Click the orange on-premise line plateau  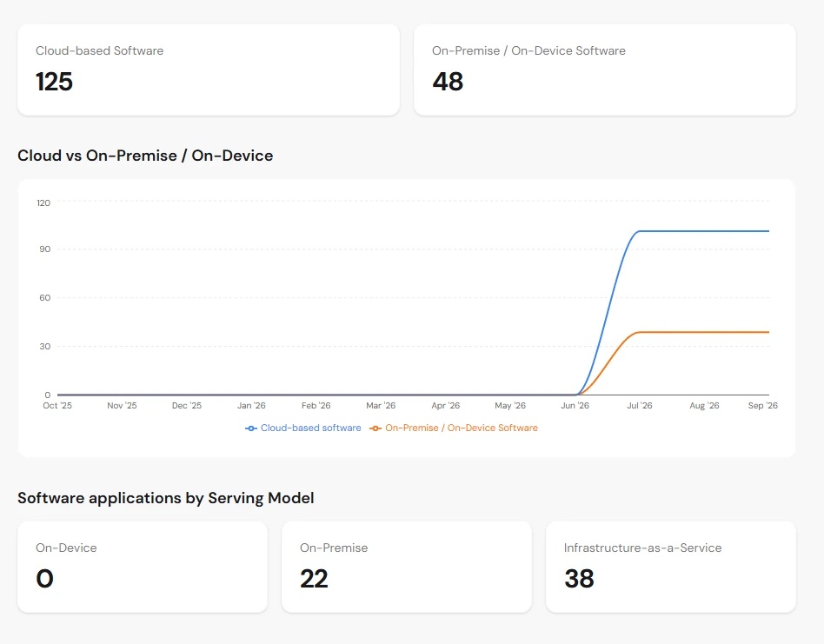704,332
